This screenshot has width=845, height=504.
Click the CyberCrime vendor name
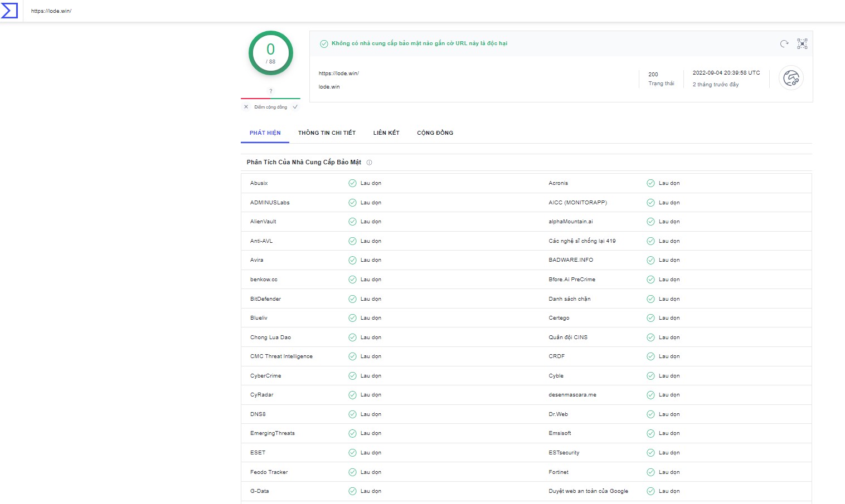pyautogui.click(x=266, y=376)
